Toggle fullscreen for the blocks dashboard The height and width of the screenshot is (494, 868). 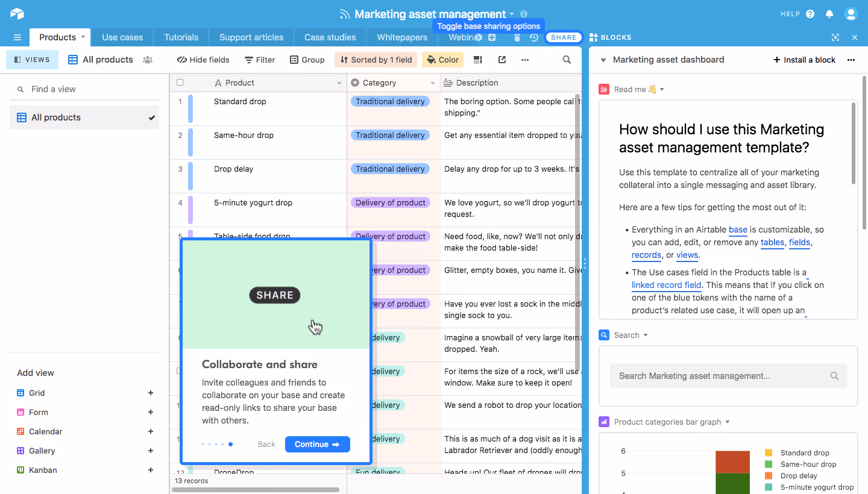(x=835, y=37)
